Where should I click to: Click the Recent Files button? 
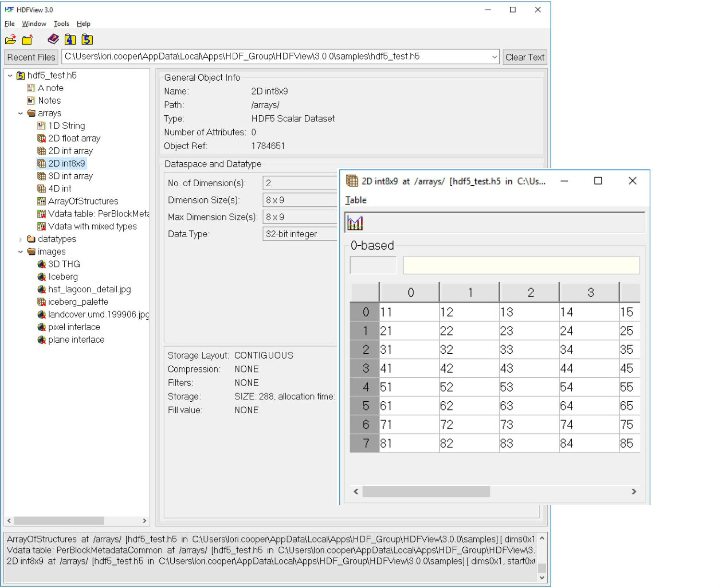pyautogui.click(x=30, y=57)
